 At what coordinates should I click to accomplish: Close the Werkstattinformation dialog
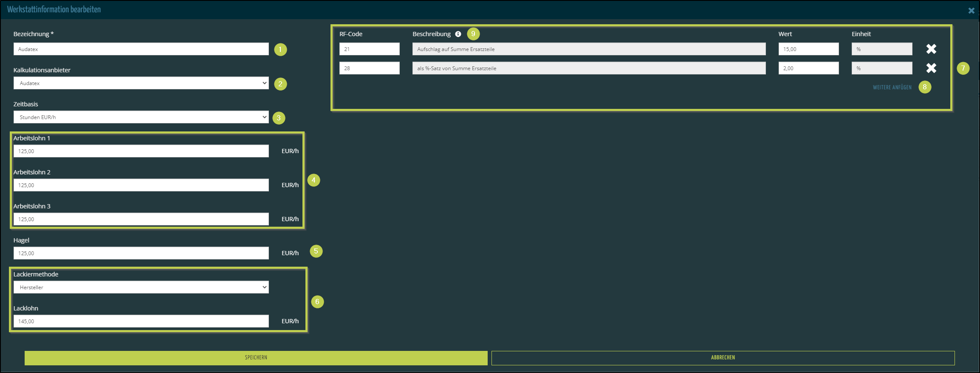point(971,11)
